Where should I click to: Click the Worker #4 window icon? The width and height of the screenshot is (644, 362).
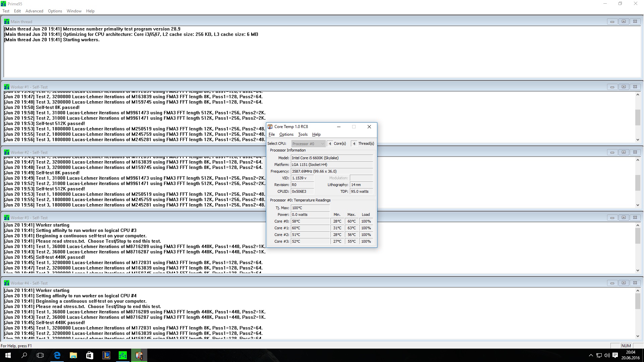tap(7, 283)
